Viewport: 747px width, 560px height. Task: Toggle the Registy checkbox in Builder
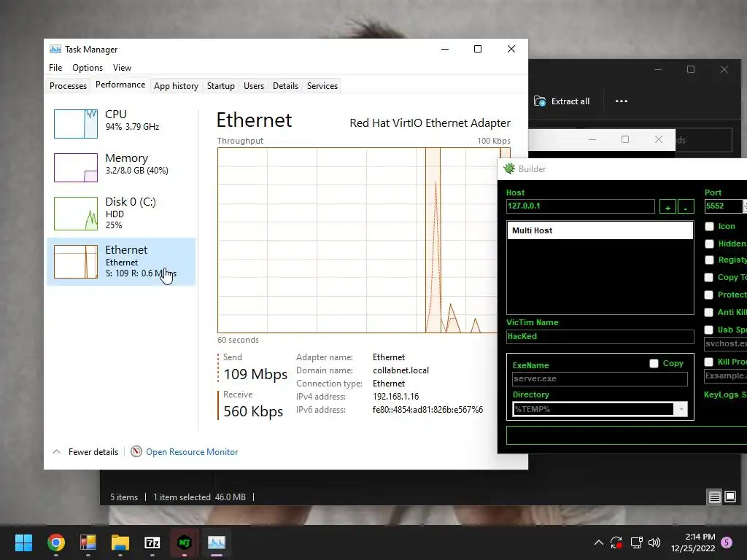tap(709, 260)
